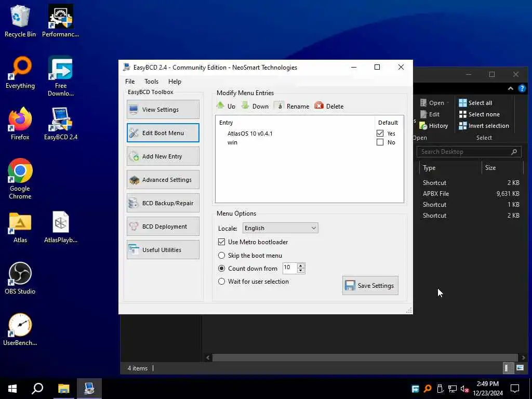Increase the countdown seconds spinner
The image size is (532, 399).
pos(301,265)
